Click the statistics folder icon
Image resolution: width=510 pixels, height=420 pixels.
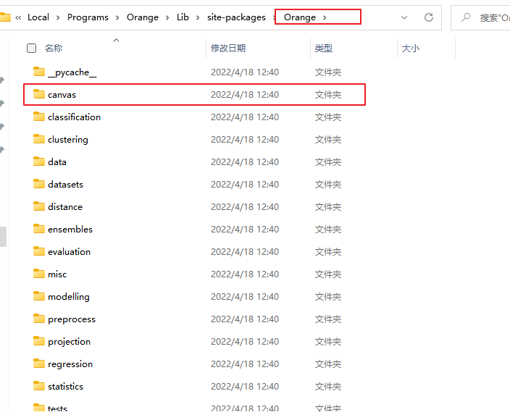pyautogui.click(x=38, y=385)
